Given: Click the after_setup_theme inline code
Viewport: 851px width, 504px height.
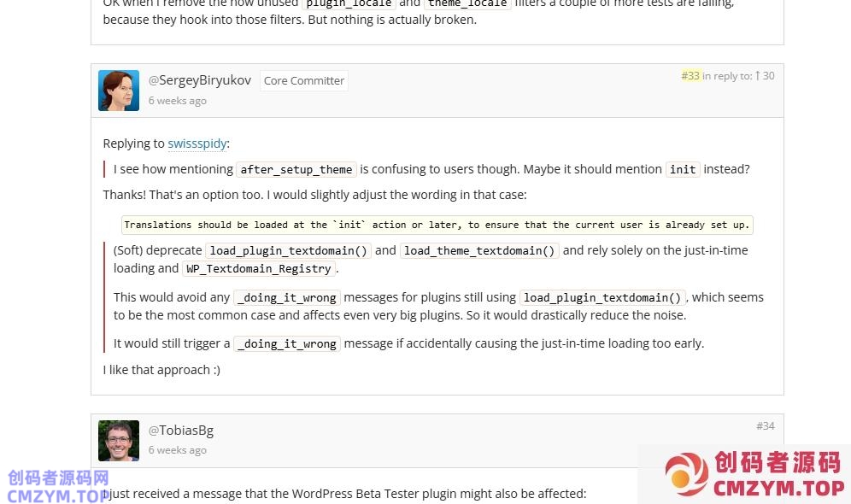Looking at the screenshot, I should (296, 170).
